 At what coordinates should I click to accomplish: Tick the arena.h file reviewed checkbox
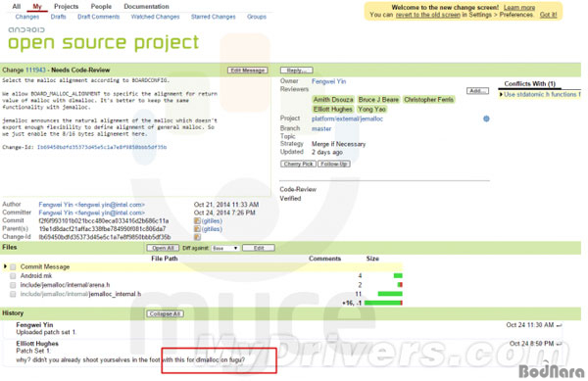pyautogui.click(x=13, y=285)
